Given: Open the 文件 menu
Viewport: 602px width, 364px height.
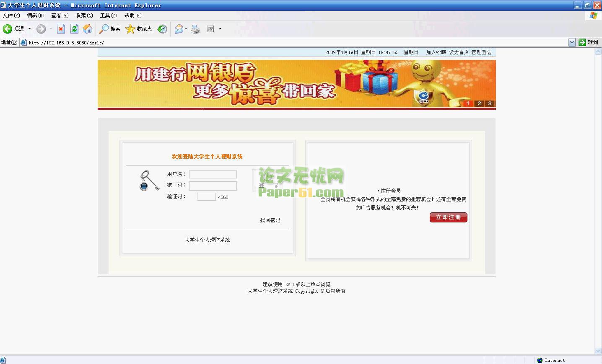Looking at the screenshot, I should [x=11, y=15].
